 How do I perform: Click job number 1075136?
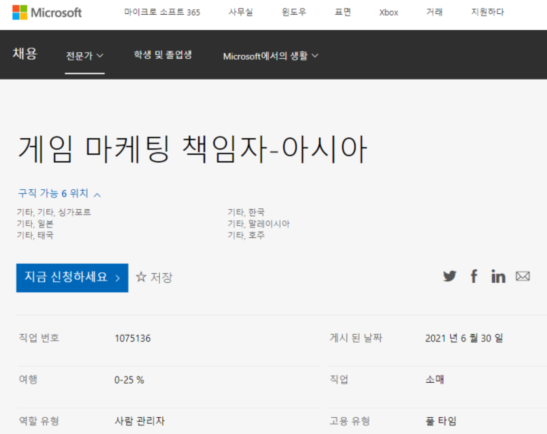(133, 338)
